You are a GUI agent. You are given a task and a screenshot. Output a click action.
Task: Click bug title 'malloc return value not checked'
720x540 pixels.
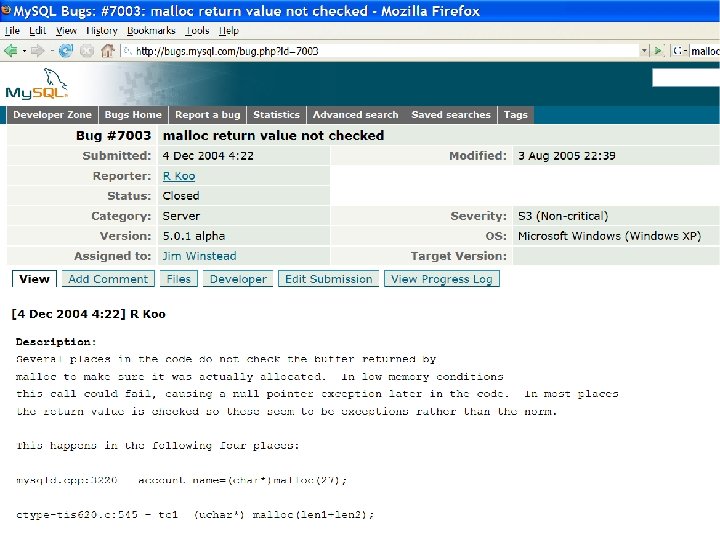click(x=274, y=135)
